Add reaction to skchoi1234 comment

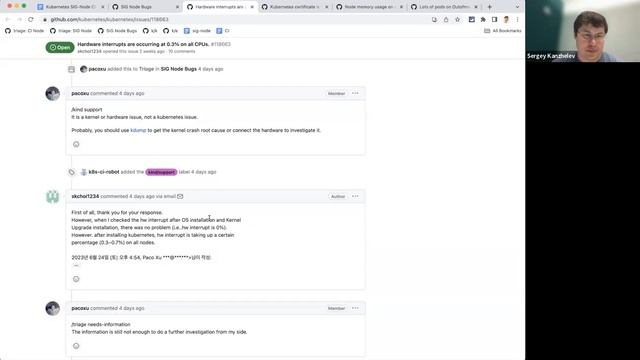76,279
